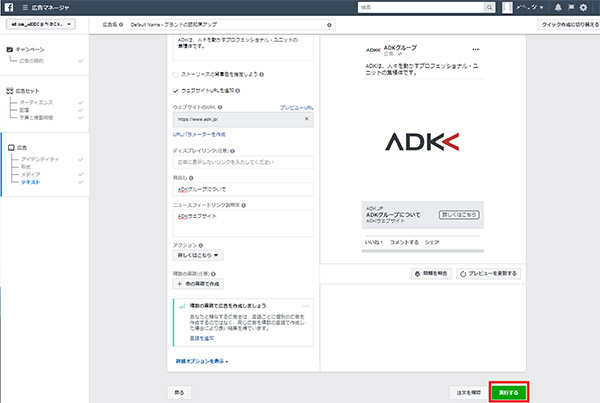This screenshot has width=600, height=403.
Task: Click info icon beside ウェブサイトURLを追加
Action: pos(238,91)
